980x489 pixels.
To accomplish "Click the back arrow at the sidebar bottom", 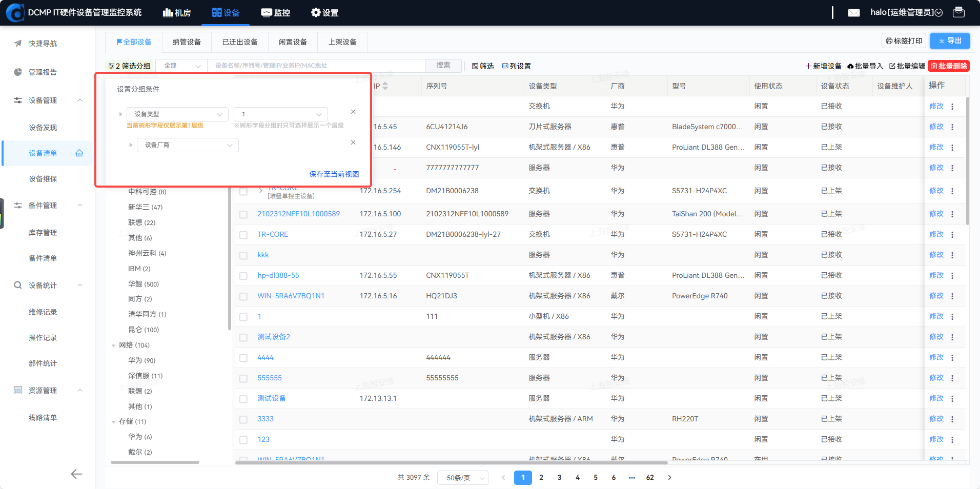I will pyautogui.click(x=76, y=474).
